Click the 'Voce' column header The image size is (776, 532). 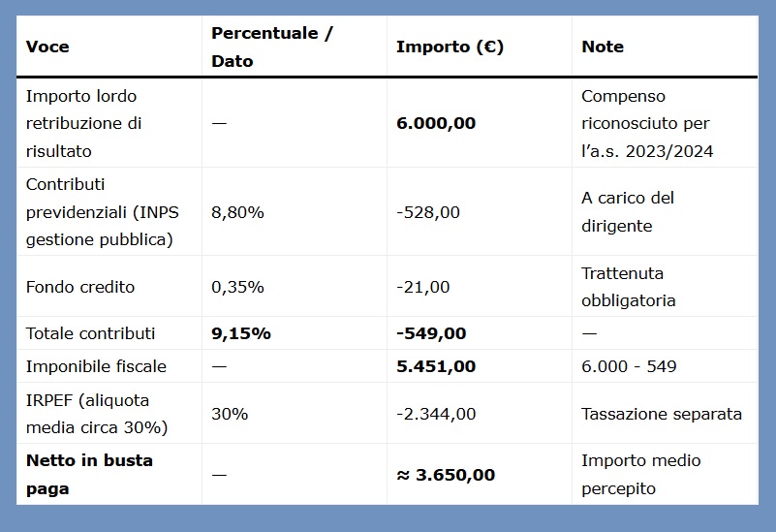click(47, 47)
